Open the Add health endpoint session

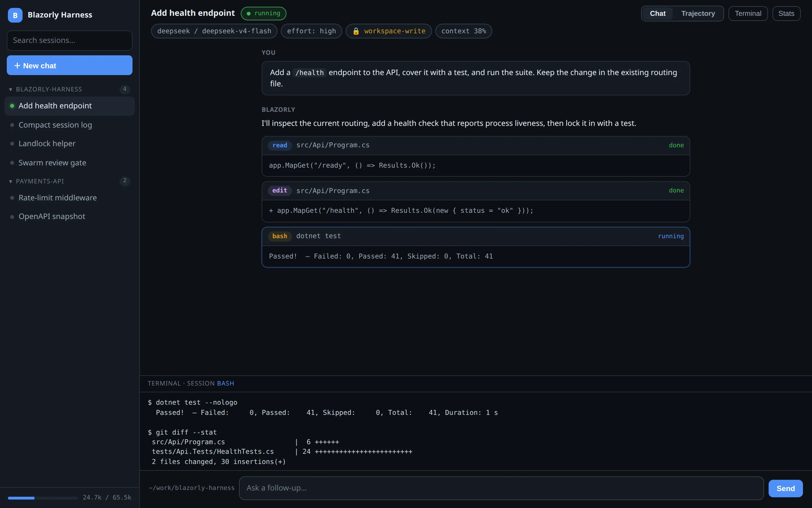(x=69, y=106)
